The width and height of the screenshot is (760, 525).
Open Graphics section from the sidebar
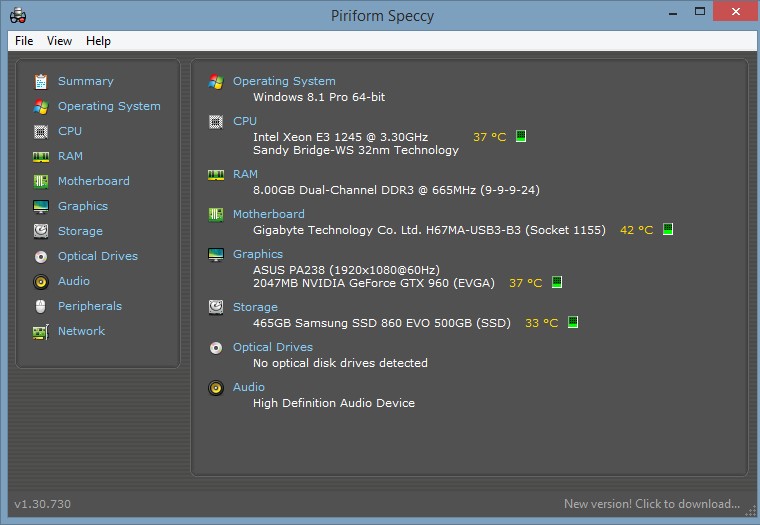(83, 206)
